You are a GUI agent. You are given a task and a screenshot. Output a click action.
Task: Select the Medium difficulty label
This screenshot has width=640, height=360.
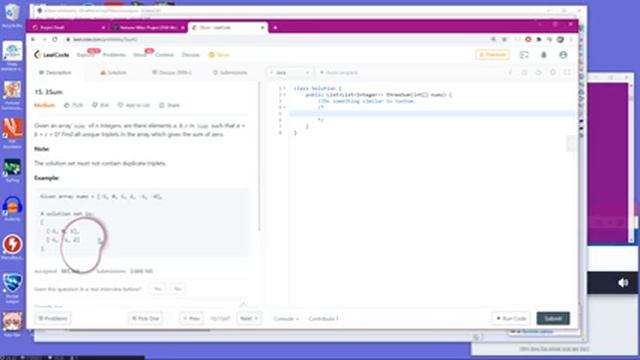pyautogui.click(x=44, y=105)
